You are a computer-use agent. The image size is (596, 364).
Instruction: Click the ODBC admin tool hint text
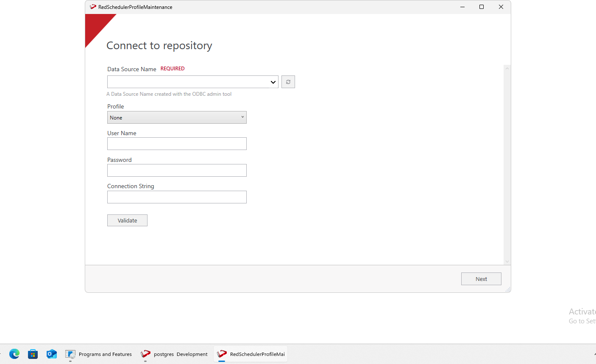coord(169,94)
